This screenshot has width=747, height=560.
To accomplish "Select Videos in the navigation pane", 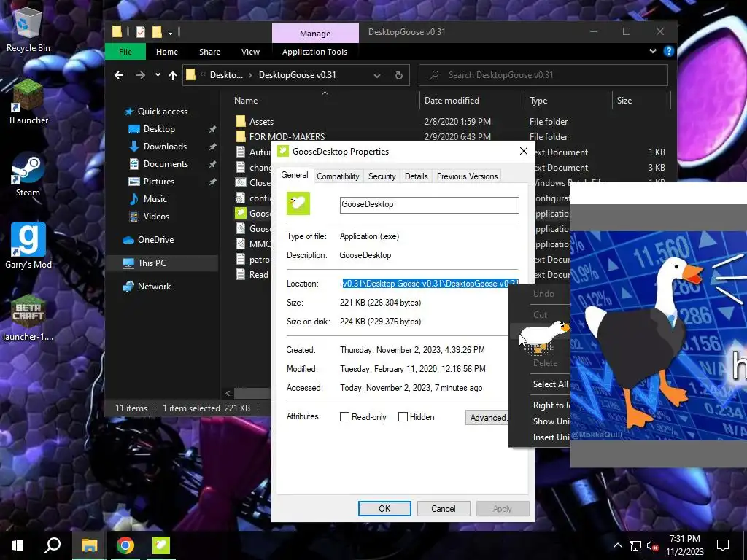I will [x=156, y=217].
